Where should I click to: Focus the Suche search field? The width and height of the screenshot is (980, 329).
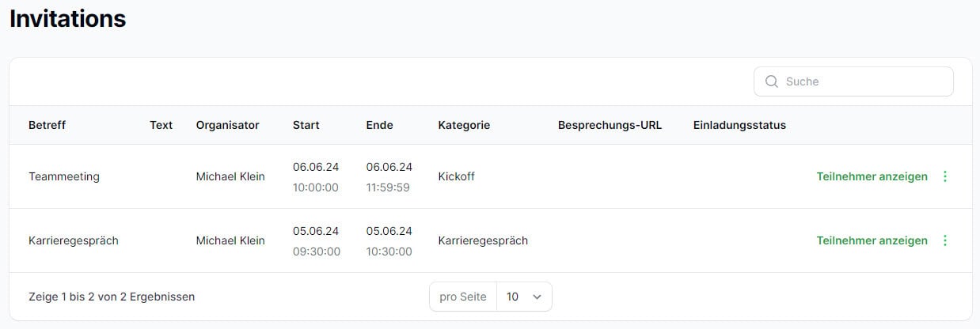click(853, 81)
